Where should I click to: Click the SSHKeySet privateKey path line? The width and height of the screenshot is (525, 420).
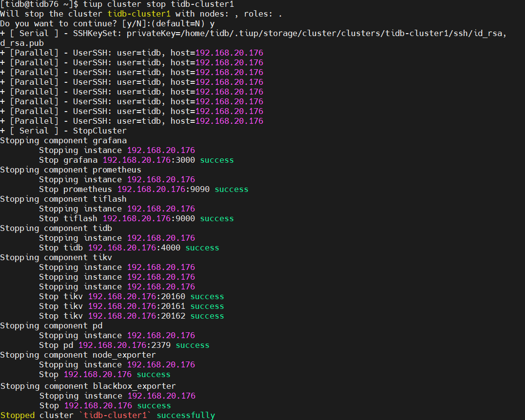pos(253,34)
